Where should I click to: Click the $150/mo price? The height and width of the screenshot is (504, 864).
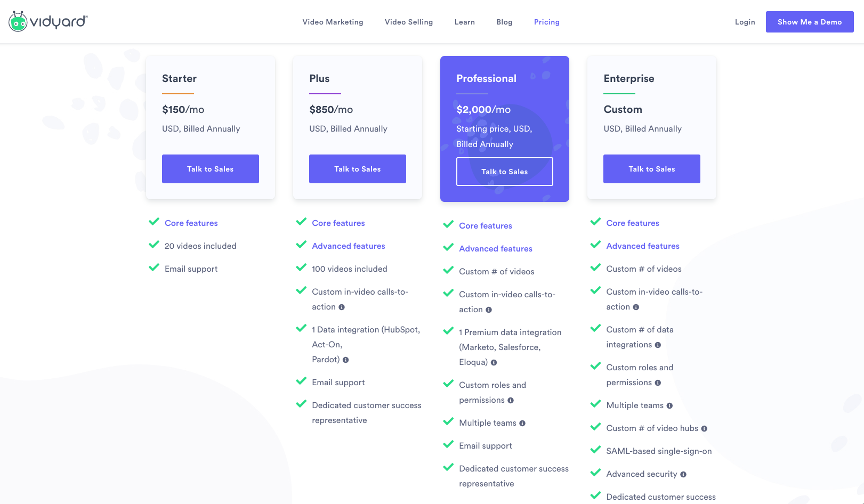pos(183,110)
